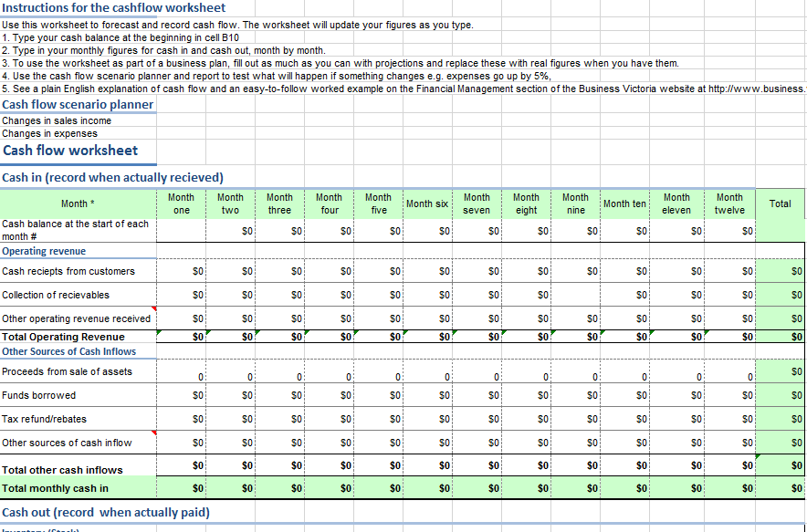Click the Other operating revenue received label cell
Screen dimensions: 807x532
point(77,318)
